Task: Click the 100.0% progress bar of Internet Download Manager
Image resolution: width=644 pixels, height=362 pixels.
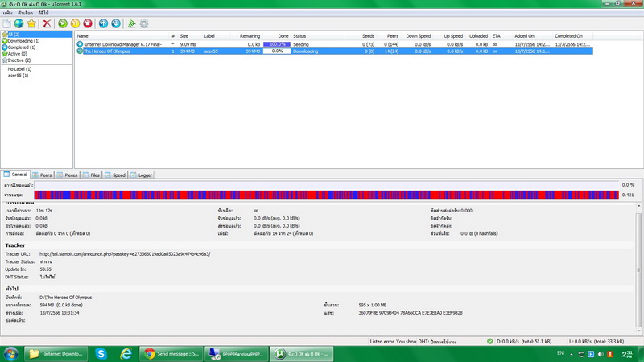Action: 277,44
